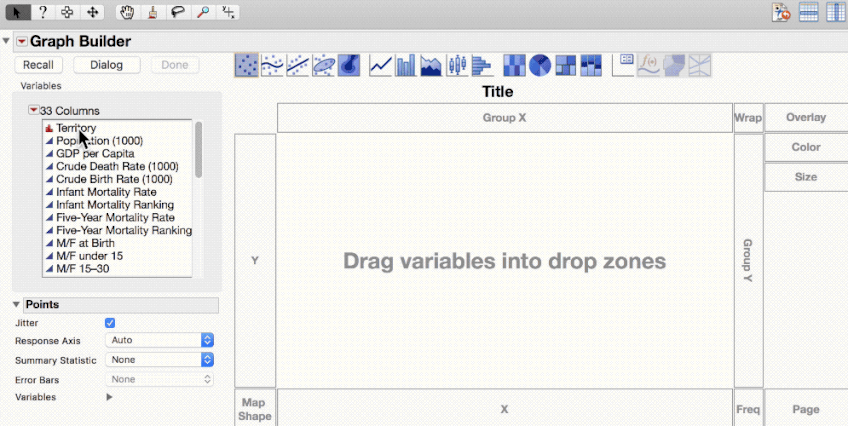
Task: Open the Response Axis dropdown
Action: 160,340
